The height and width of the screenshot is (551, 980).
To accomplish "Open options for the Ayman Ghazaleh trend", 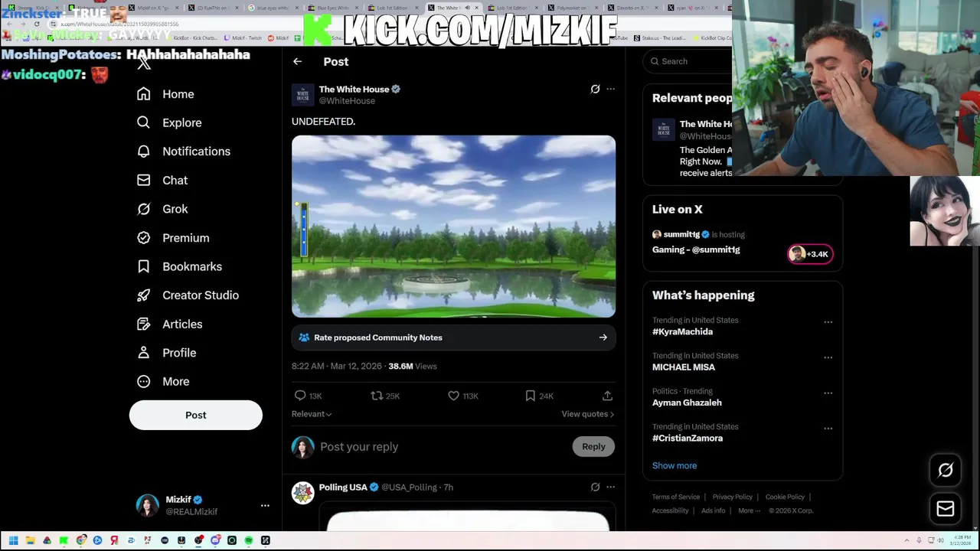I will pos(828,393).
